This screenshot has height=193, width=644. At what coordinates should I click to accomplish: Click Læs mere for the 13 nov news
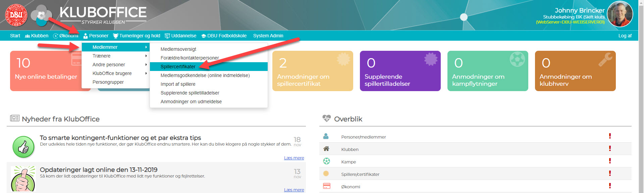[x=294, y=190]
